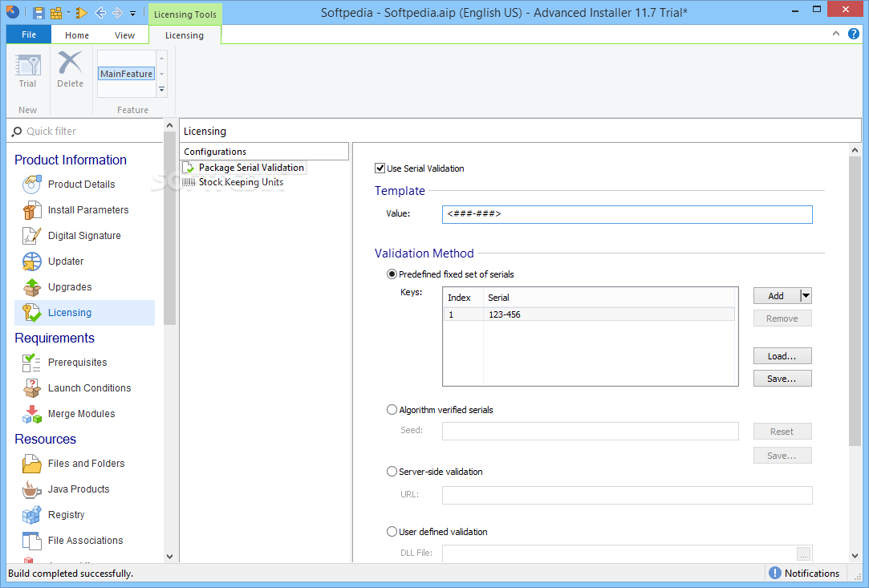The image size is (869, 588).
Task: Open the quick access toolbar customize arrow
Action: pyautogui.click(x=133, y=14)
